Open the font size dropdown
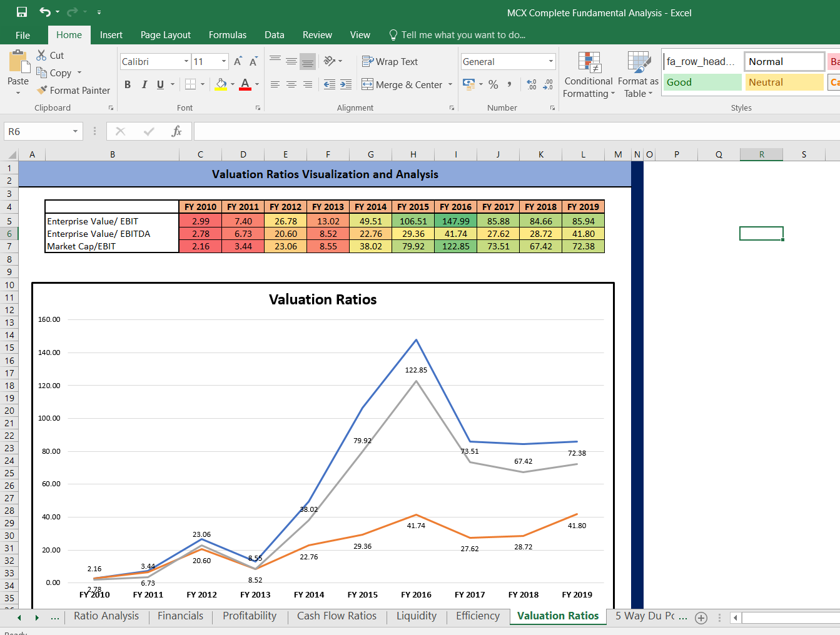840x635 pixels. click(x=224, y=61)
